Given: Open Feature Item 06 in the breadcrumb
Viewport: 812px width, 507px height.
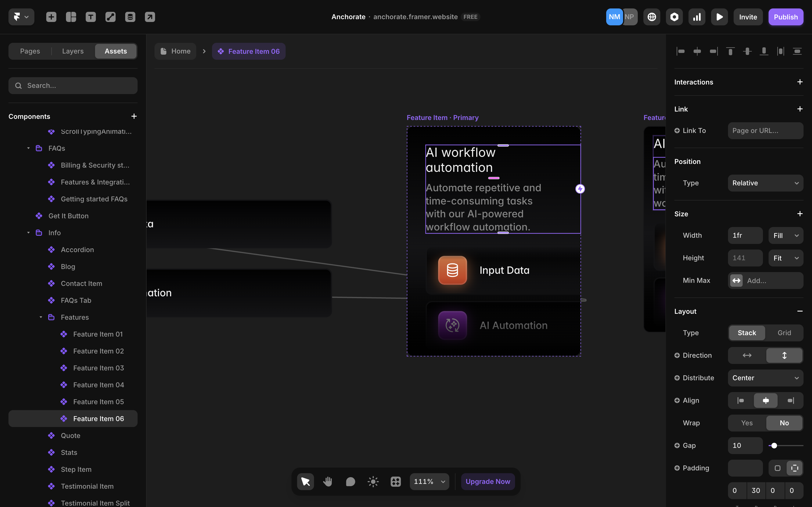Looking at the screenshot, I should coord(249,51).
